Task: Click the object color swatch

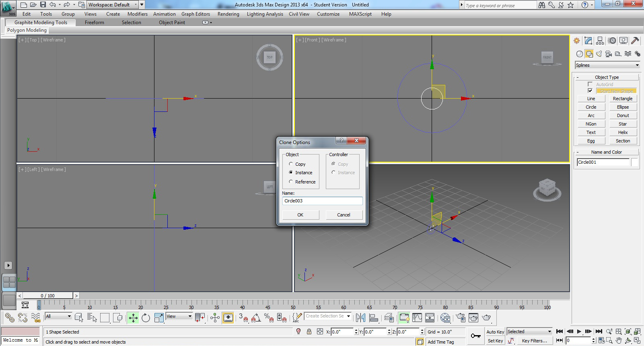Action: (635, 162)
